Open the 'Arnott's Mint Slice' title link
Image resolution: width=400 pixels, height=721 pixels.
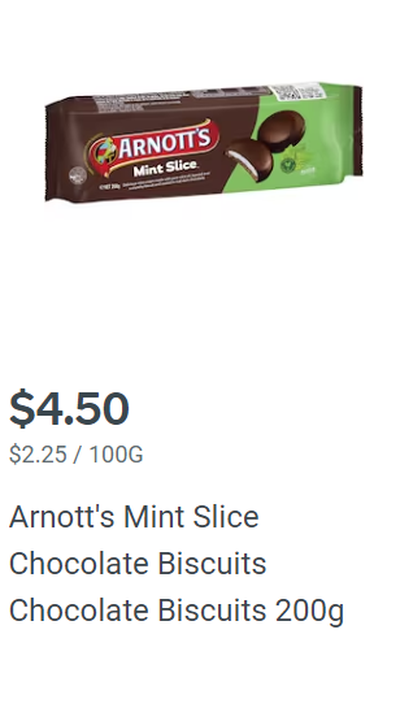coord(134,517)
